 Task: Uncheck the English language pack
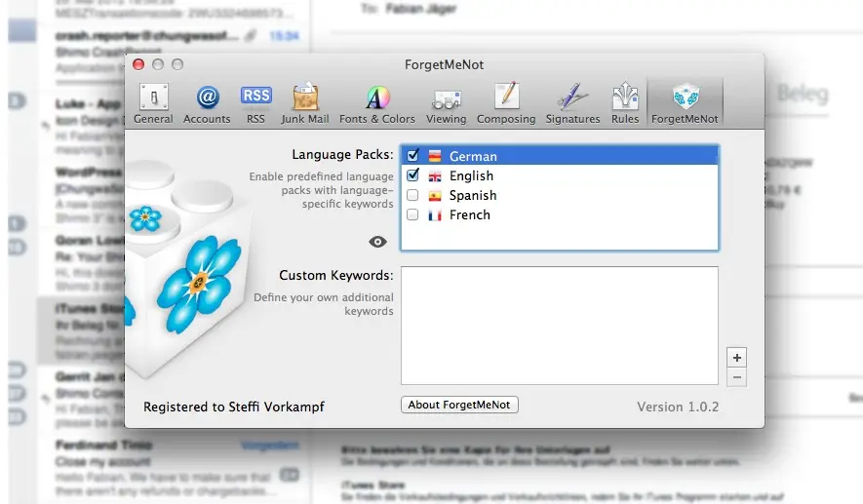pos(412,175)
